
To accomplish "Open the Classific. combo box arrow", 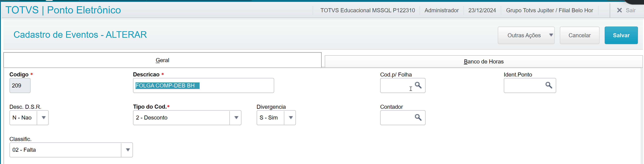I will [x=127, y=150].
